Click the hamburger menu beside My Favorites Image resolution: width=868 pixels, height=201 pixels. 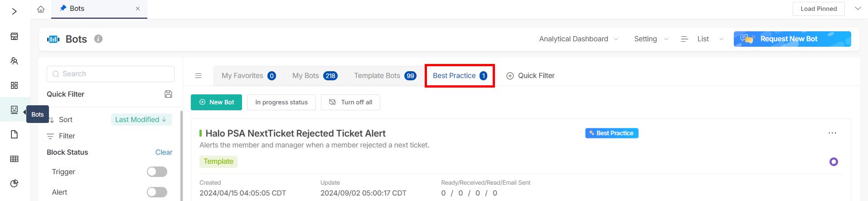coord(198,76)
